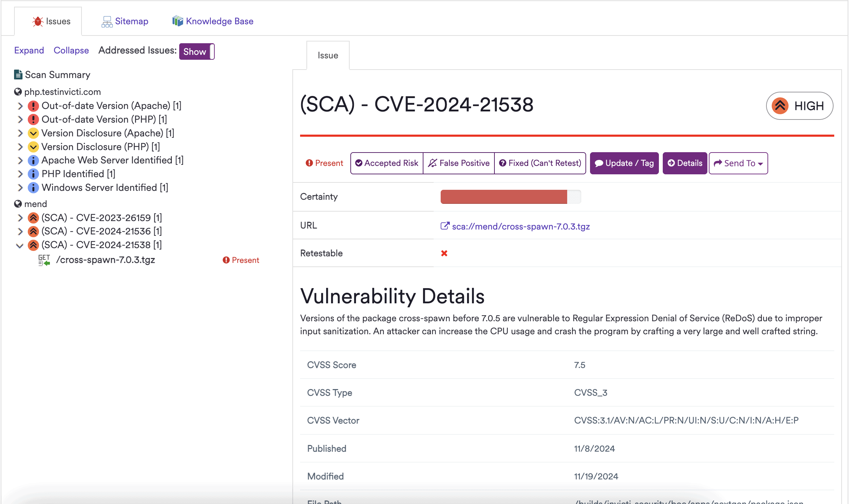
Task: Switch to the Issue tab
Action: coord(328,55)
